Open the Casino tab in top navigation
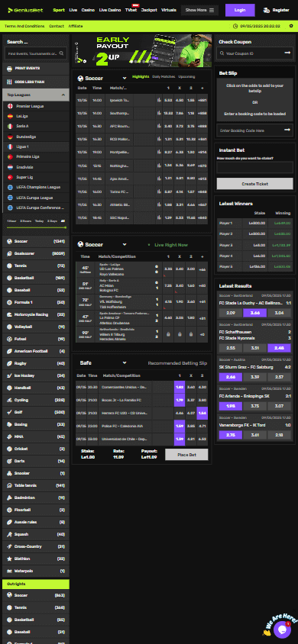This screenshot has width=298, height=644. pyautogui.click(x=88, y=10)
